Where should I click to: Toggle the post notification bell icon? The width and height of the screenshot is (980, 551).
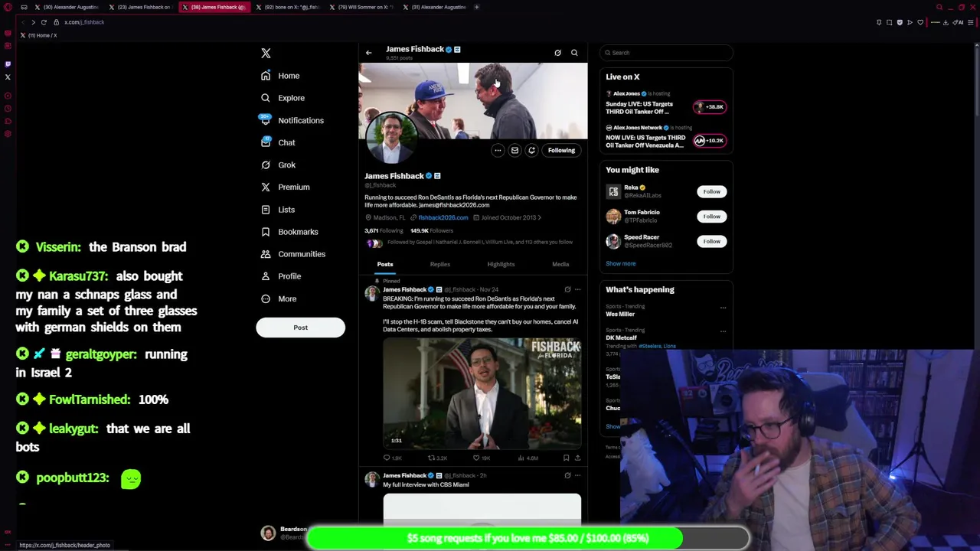531,150
